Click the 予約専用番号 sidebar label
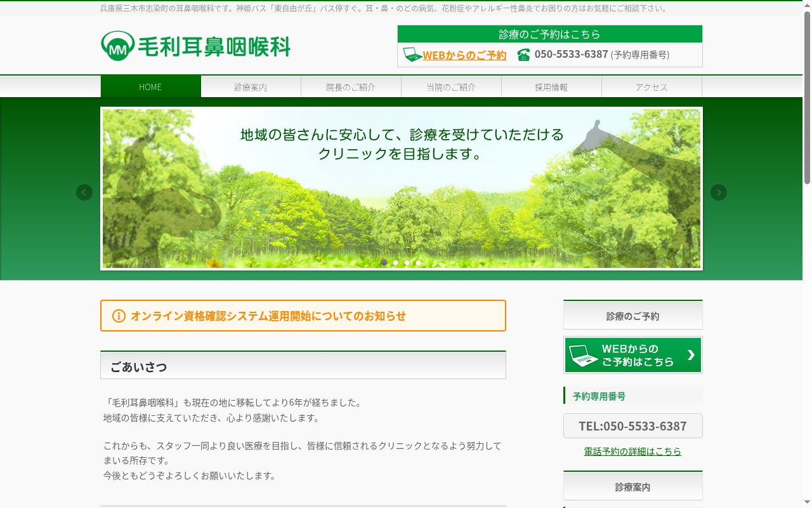 [x=633, y=396]
